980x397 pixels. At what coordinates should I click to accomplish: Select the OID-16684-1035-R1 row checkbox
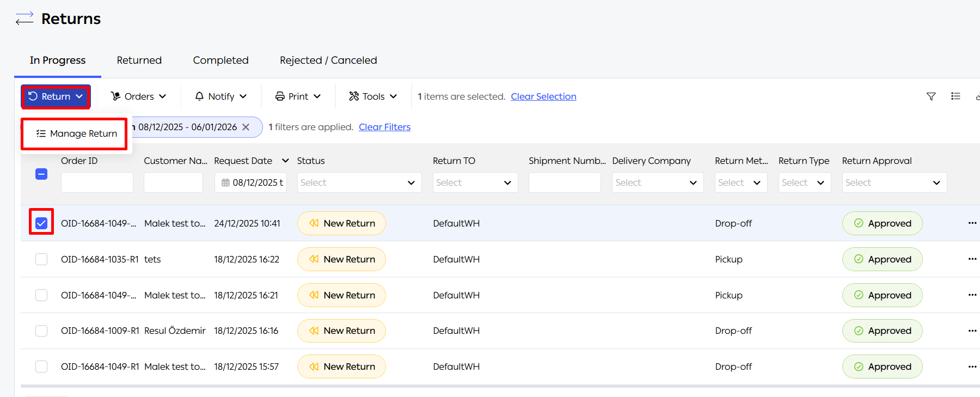[41, 259]
